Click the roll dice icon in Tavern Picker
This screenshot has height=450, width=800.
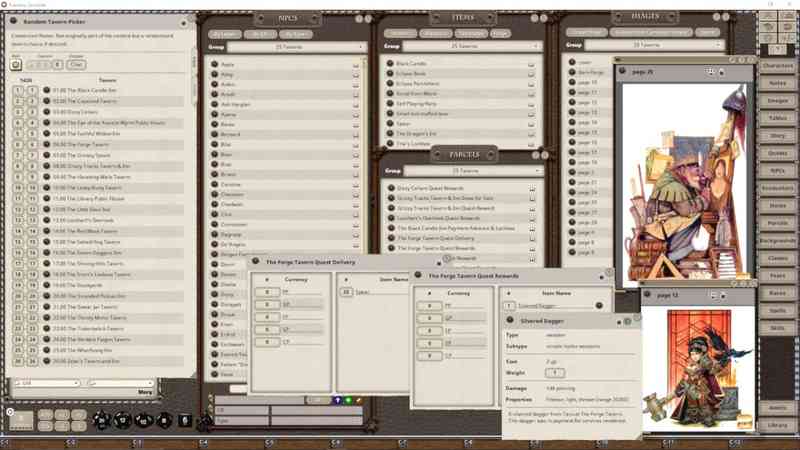click(x=16, y=64)
